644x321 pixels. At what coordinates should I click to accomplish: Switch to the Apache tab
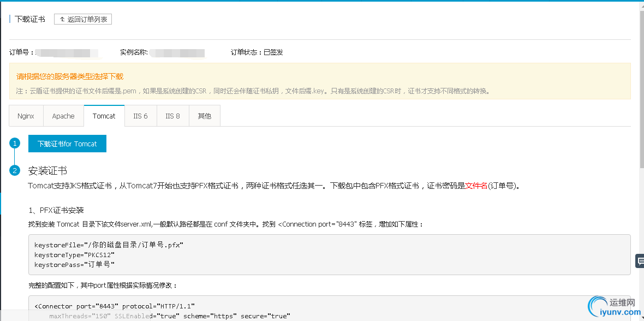63,116
